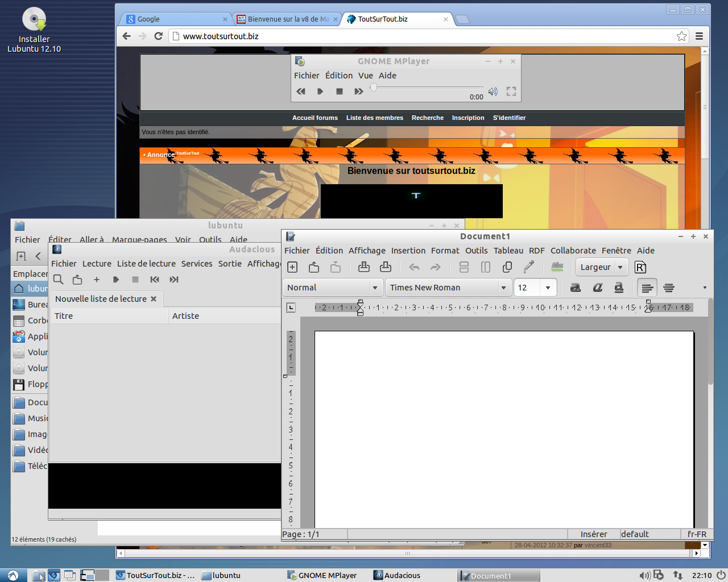Screen dimensions: 728x582
Task: Click AbiWord print icon
Action: 364,267
